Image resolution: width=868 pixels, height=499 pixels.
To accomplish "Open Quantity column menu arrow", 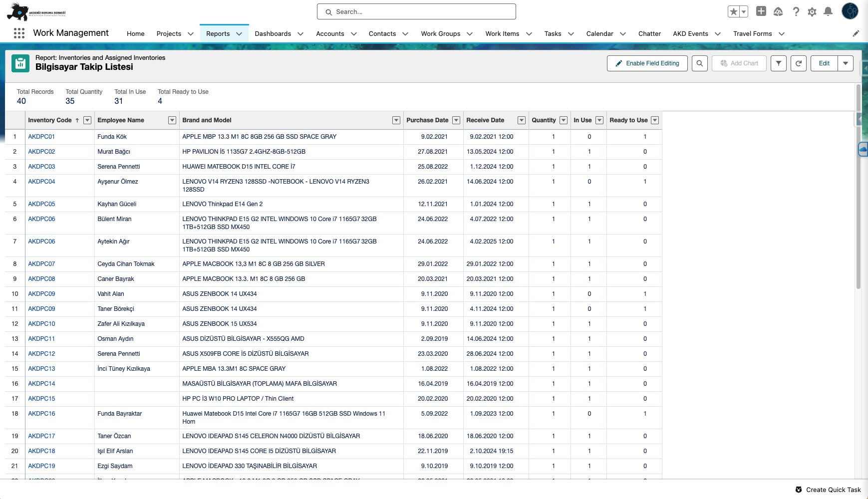I will tap(564, 120).
